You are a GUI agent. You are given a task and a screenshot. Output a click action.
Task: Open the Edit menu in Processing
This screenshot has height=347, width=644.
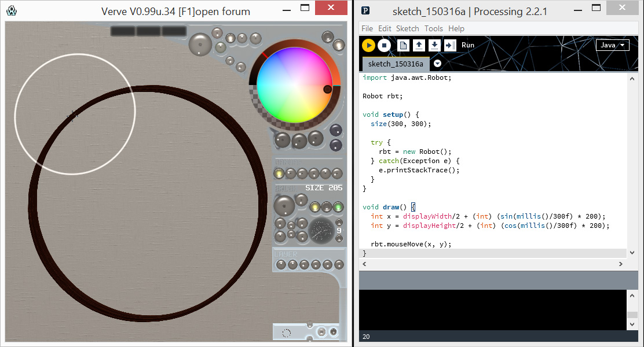385,28
